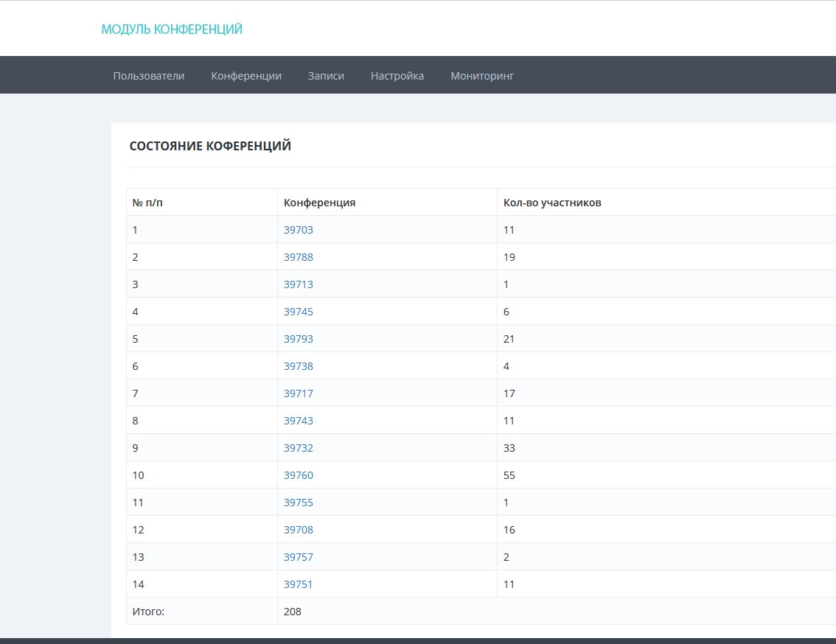This screenshot has width=836, height=644.
Task: Select conference 39717
Action: pyautogui.click(x=298, y=393)
